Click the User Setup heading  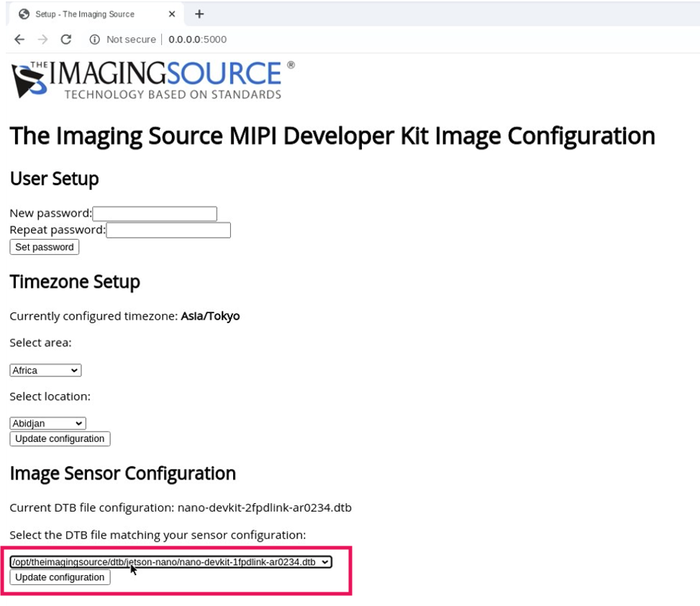[55, 178]
